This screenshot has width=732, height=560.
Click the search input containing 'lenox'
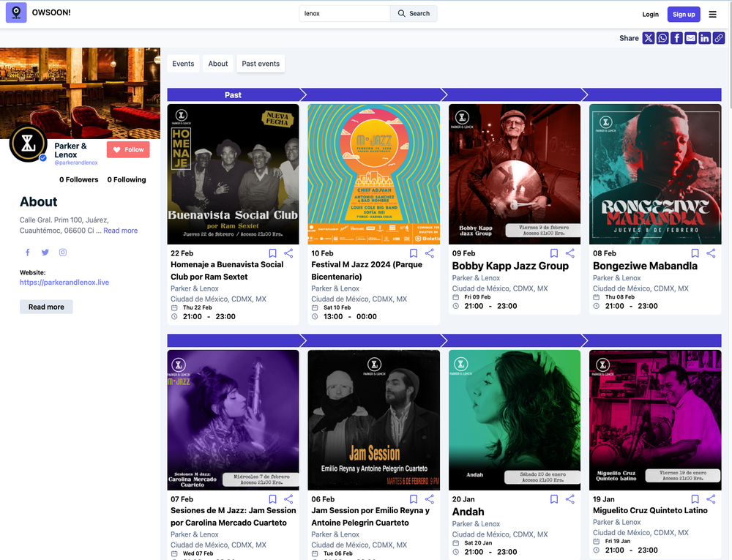pos(342,13)
